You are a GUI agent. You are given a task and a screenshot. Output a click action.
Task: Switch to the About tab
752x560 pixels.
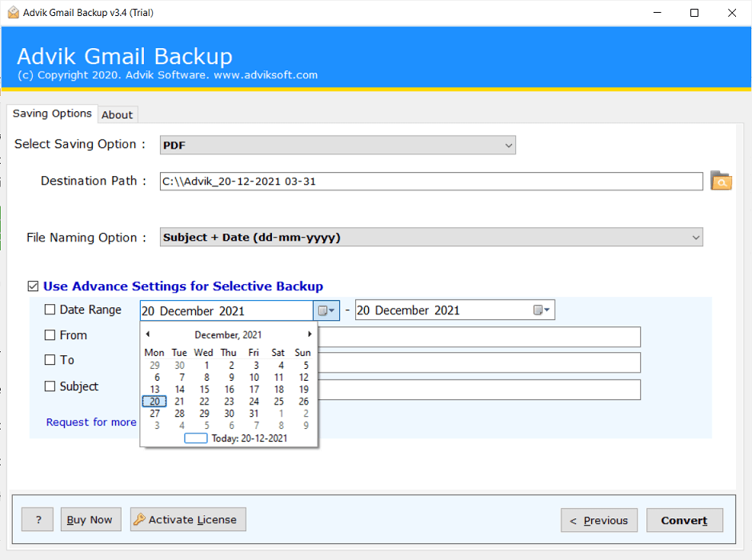(x=117, y=114)
